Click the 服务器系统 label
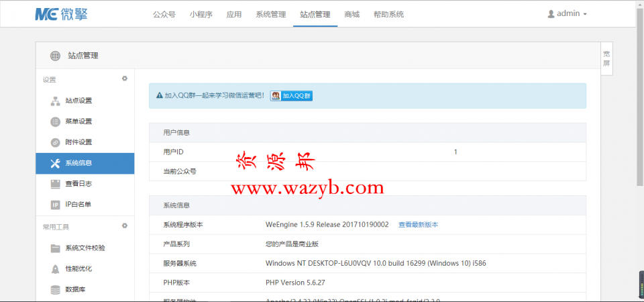Image resolution: width=644 pixels, height=302 pixels. [180, 263]
